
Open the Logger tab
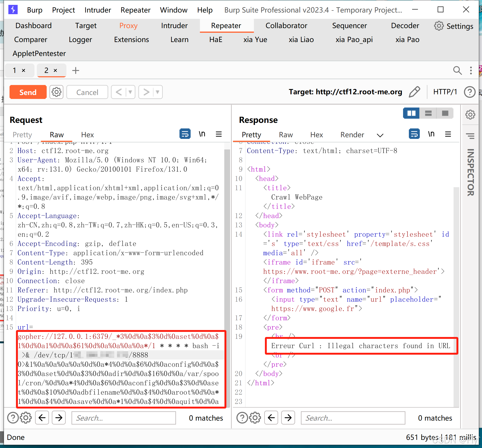80,39
